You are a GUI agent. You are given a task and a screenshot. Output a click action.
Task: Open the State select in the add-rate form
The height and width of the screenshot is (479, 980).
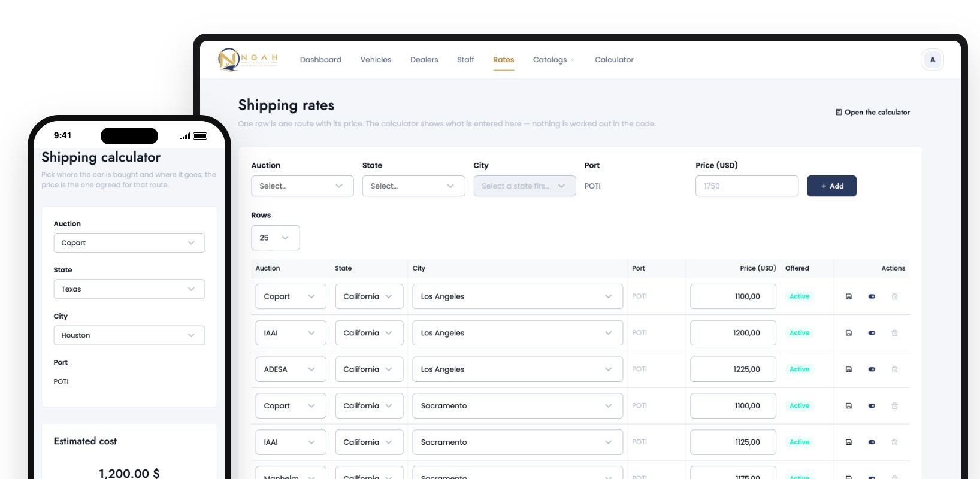click(413, 186)
